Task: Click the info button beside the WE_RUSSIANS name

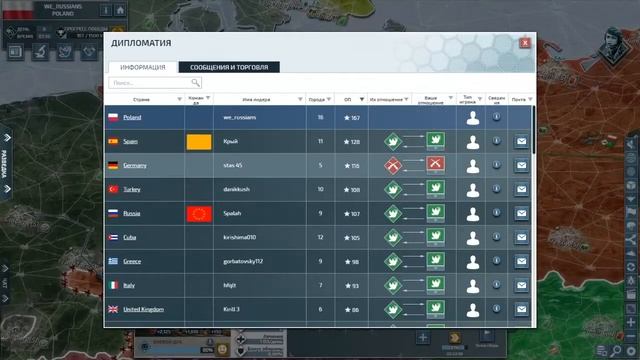Action: (105, 10)
